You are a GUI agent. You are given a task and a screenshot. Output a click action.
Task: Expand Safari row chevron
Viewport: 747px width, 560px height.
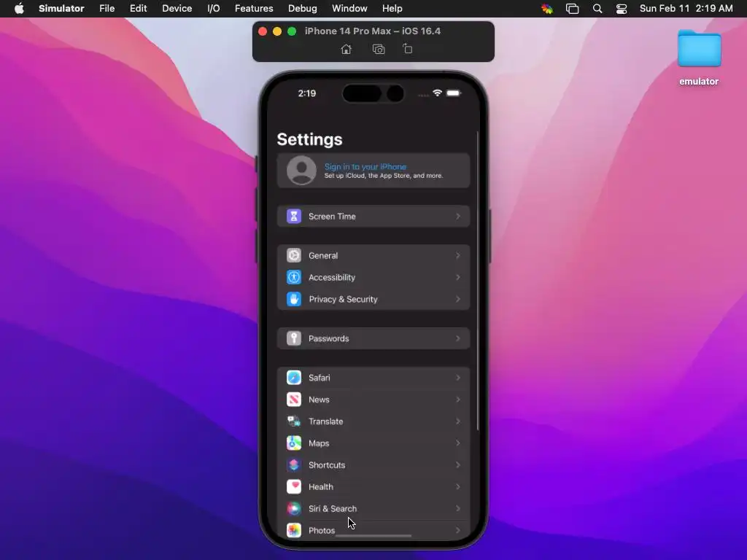tap(458, 378)
